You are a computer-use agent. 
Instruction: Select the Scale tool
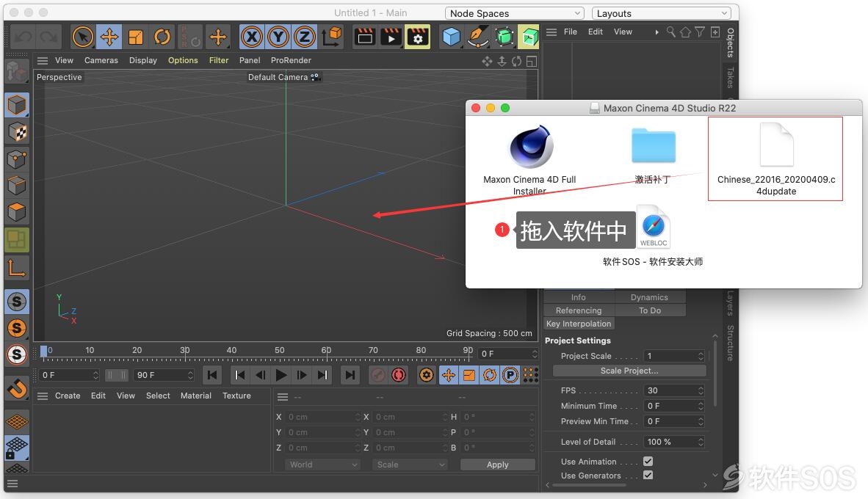(x=136, y=37)
